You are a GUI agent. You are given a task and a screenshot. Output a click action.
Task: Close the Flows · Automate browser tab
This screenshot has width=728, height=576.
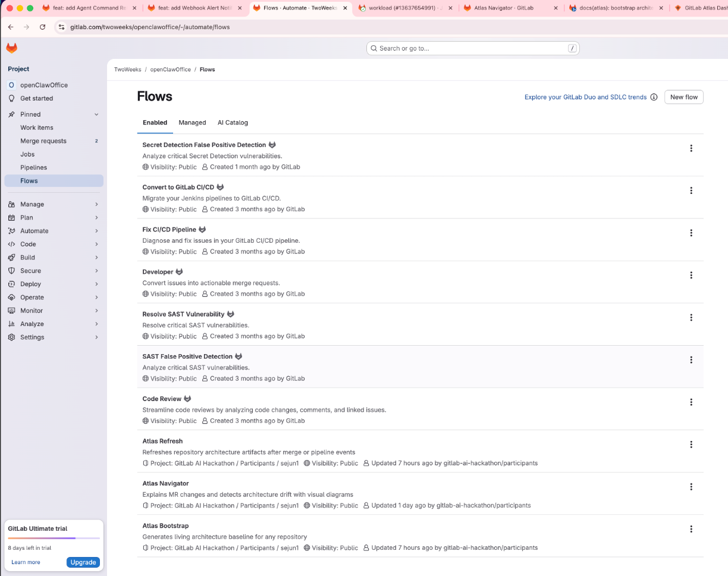[x=345, y=8]
